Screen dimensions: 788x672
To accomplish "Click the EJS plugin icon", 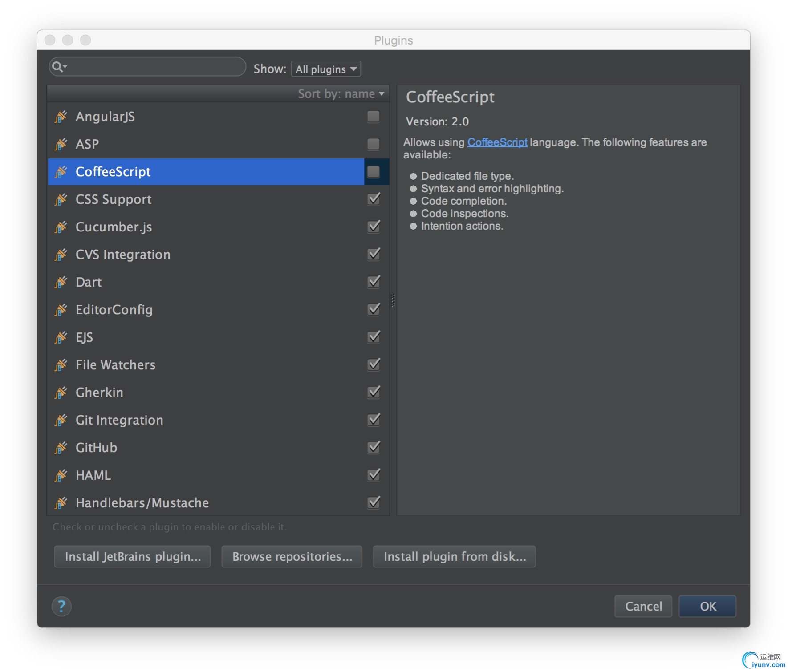I will tap(61, 337).
